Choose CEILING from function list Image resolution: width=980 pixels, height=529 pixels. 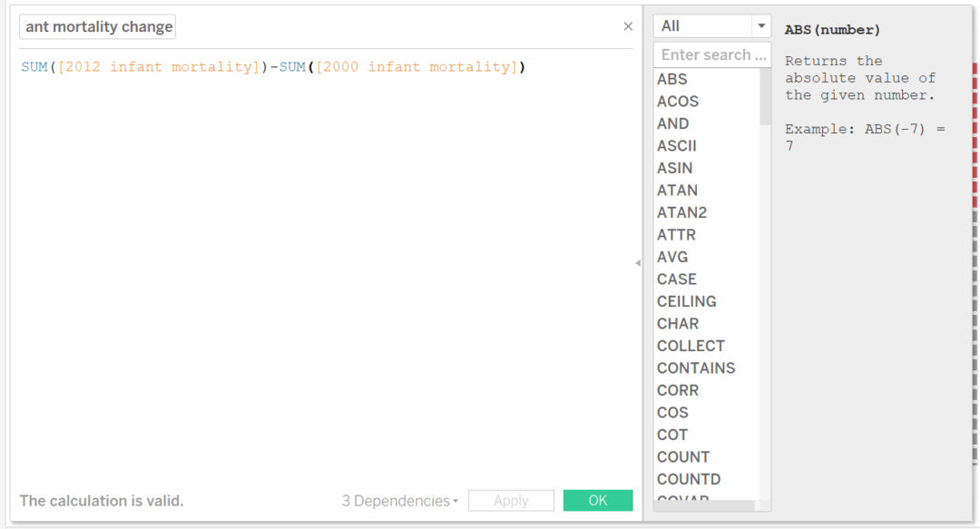pos(687,301)
